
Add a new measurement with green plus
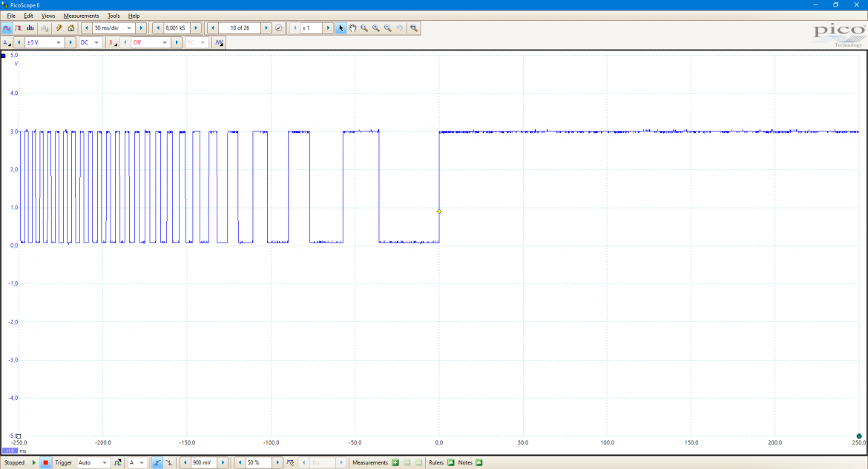coord(395,462)
